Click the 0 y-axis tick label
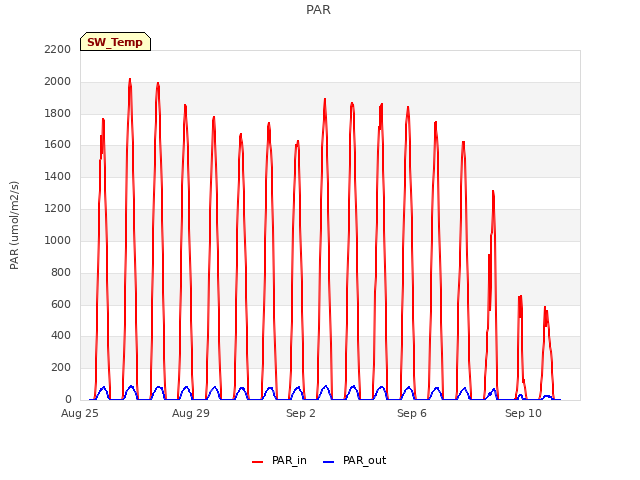Screen dimensions: 640x480 (68, 399)
